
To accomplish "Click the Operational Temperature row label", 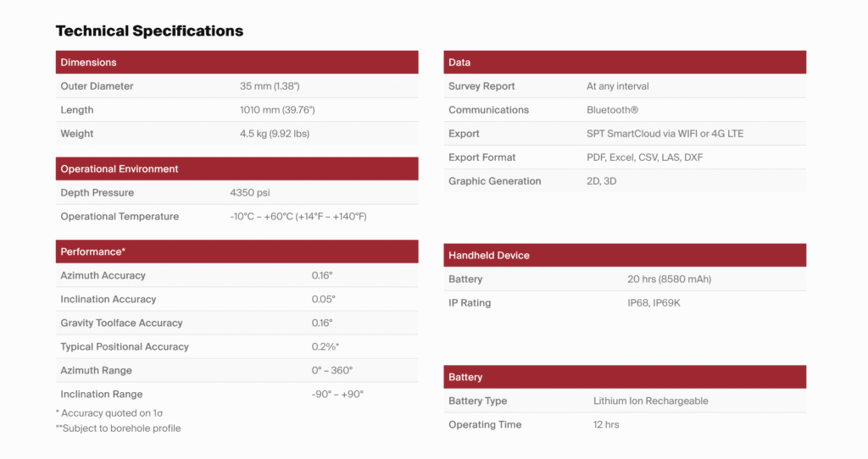I will coord(120,217).
